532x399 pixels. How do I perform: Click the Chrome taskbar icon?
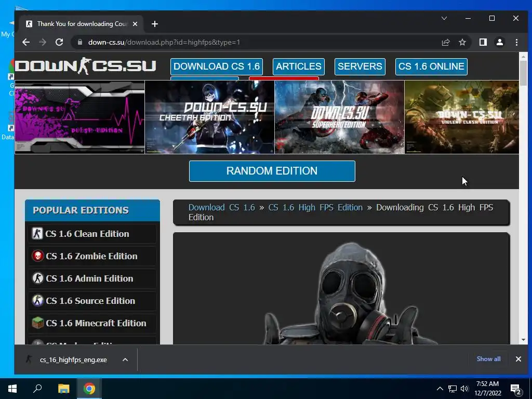(x=89, y=389)
